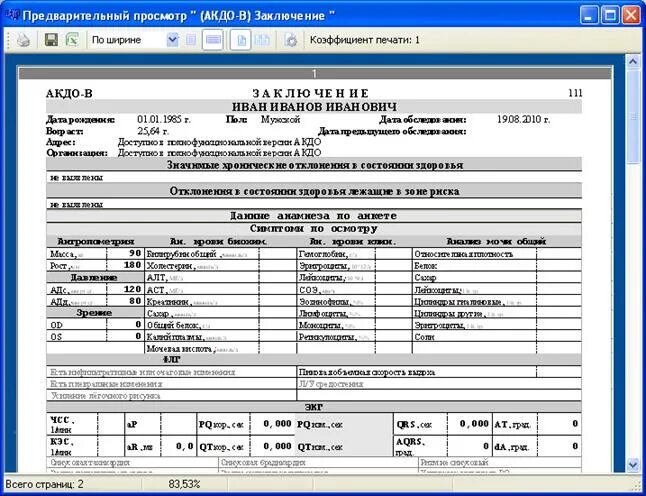The height and width of the screenshot is (496, 646).
Task: Open the 'По ширине' zoom dropdown
Action: pyautogui.click(x=173, y=40)
